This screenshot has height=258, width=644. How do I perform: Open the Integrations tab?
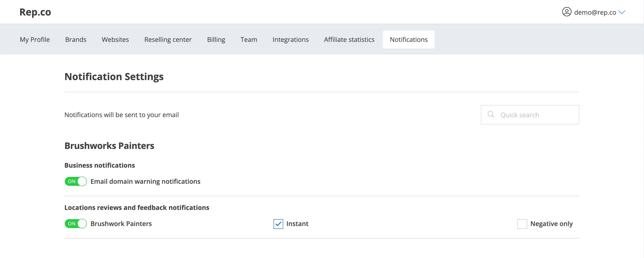(x=290, y=39)
